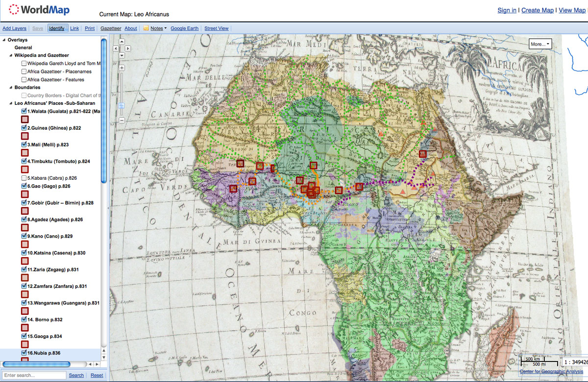588x382 pixels.
Task: Click the Sign in link
Action: (x=507, y=10)
